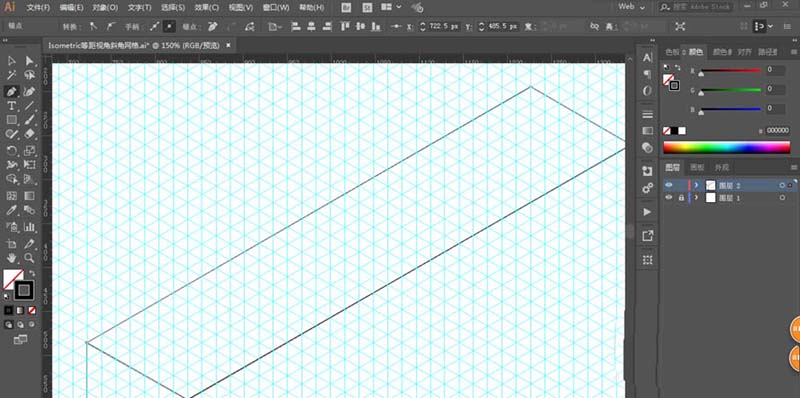Image resolution: width=800 pixels, height=398 pixels.
Task: Select the Column Graph tool
Action: click(x=30, y=227)
